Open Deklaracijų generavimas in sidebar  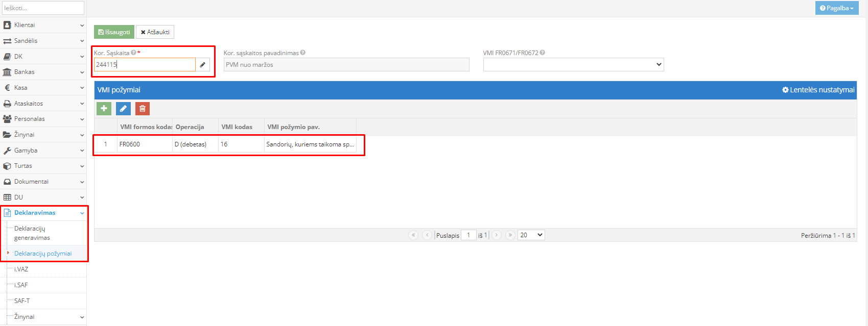(32, 233)
